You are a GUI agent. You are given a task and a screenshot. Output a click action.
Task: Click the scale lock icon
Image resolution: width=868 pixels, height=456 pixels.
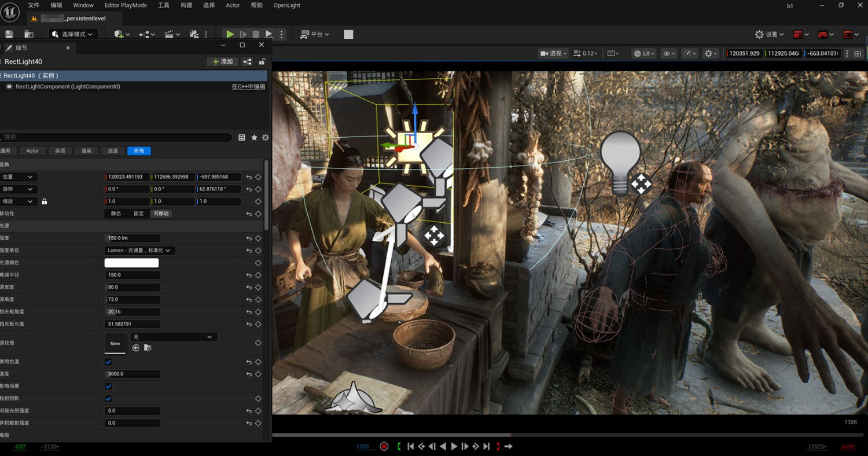tap(45, 201)
